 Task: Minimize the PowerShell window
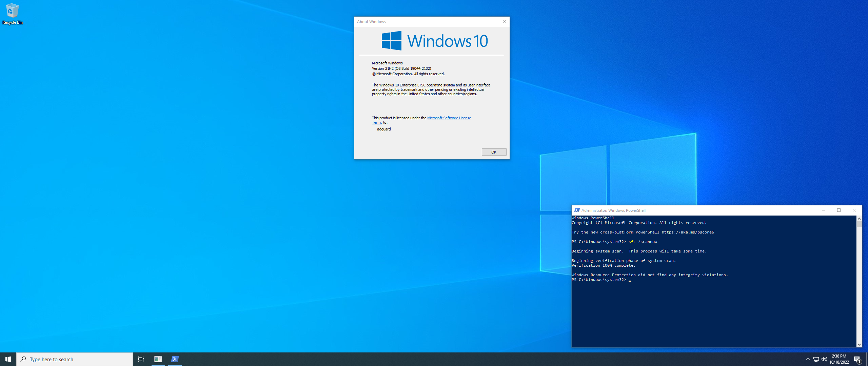(823, 210)
